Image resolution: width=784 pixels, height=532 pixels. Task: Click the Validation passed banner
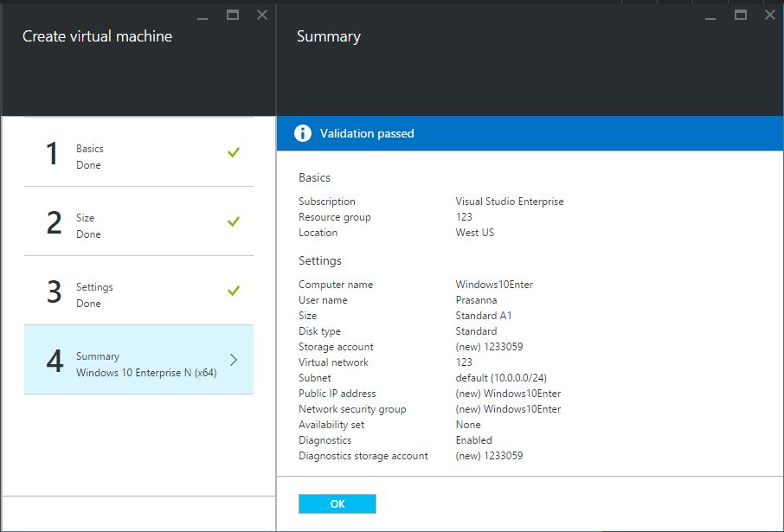pos(530,133)
